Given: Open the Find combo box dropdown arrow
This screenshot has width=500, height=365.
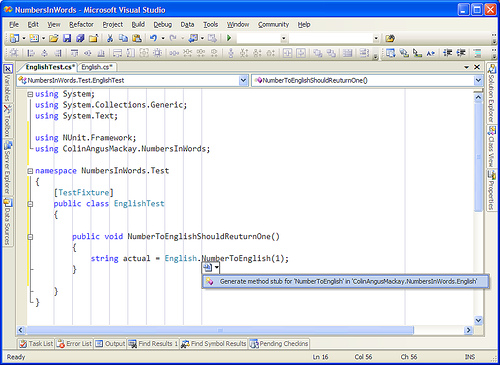Looking at the screenshot, I should [x=376, y=38].
